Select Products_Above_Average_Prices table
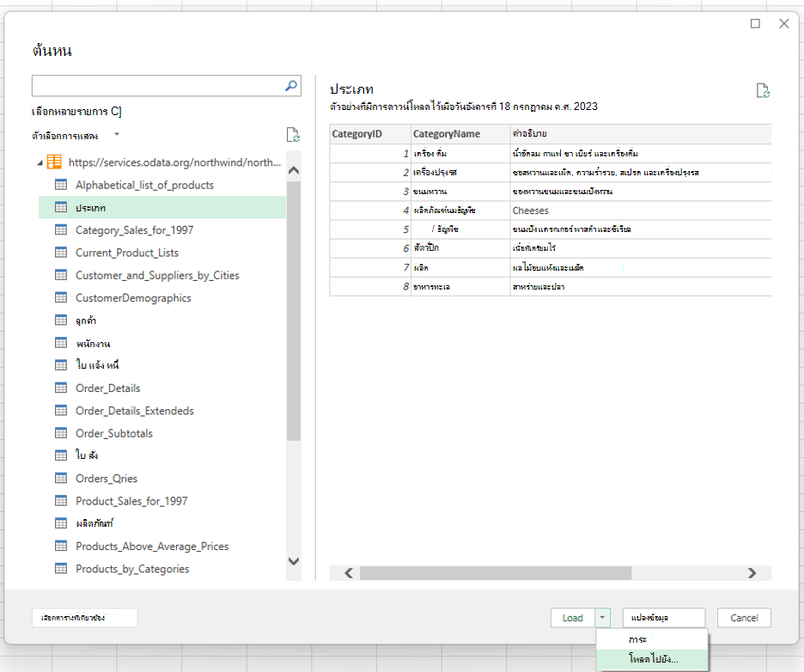 [x=152, y=547]
